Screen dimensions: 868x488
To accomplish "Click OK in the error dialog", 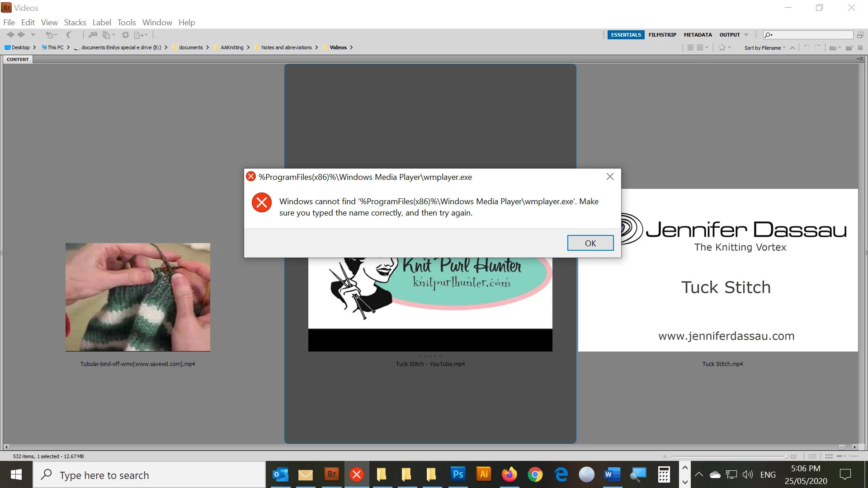I will pyautogui.click(x=590, y=243).
